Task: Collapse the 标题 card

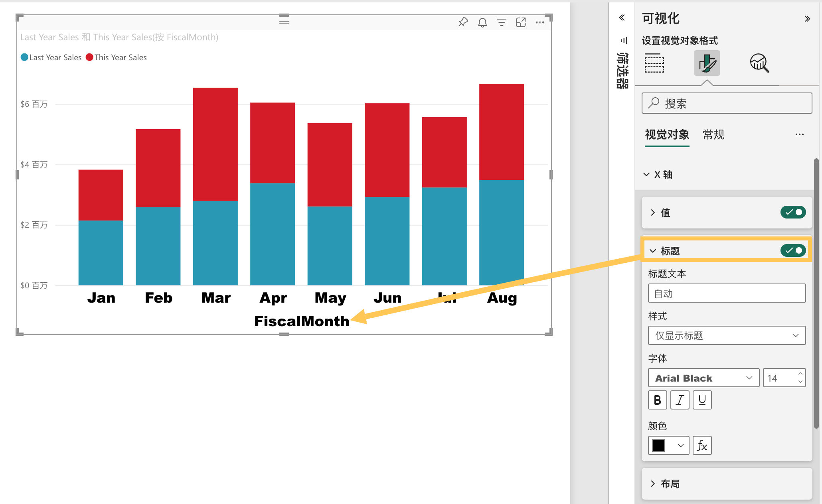Action: (x=653, y=251)
